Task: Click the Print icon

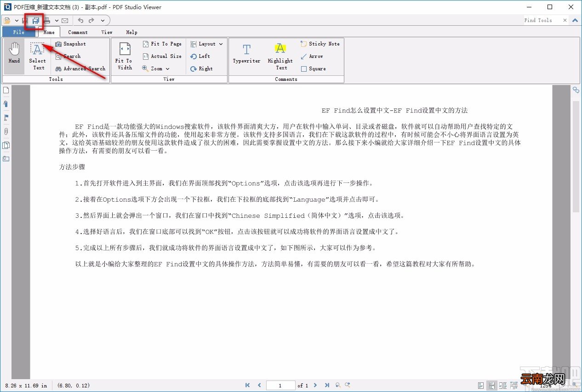Action: click(47, 20)
